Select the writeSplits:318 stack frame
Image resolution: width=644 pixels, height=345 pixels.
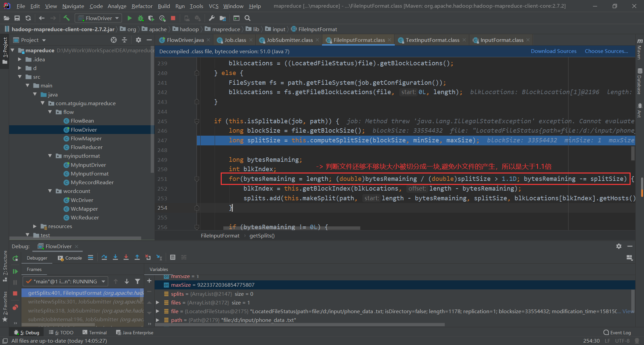point(83,310)
